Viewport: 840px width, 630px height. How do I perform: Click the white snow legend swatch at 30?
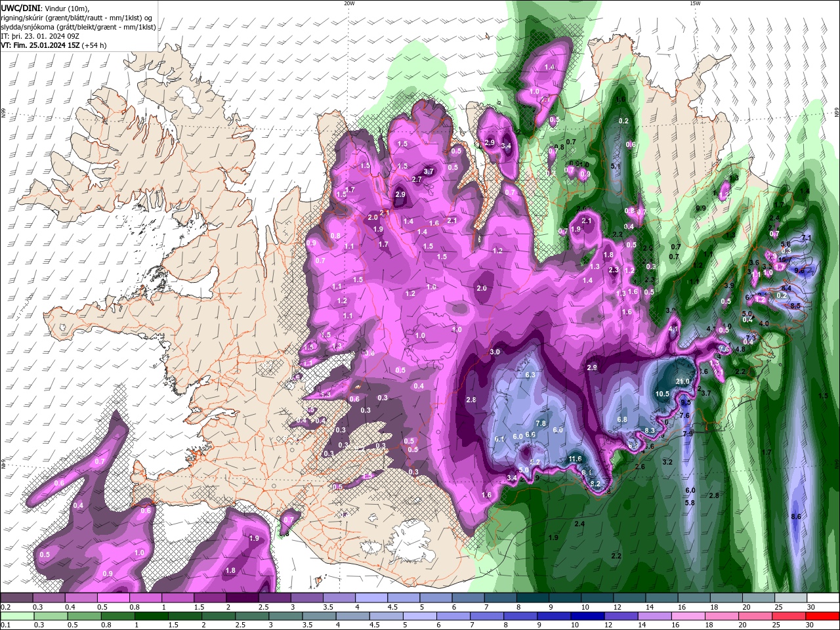823,598
